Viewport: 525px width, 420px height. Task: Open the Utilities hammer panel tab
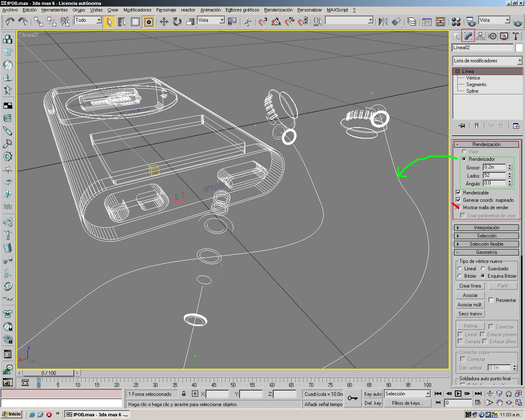click(x=516, y=37)
